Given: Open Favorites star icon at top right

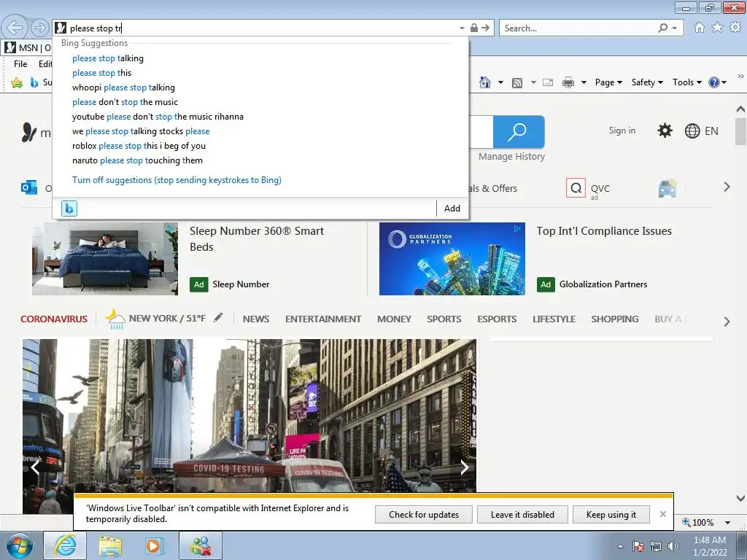Looking at the screenshot, I should click(717, 28).
